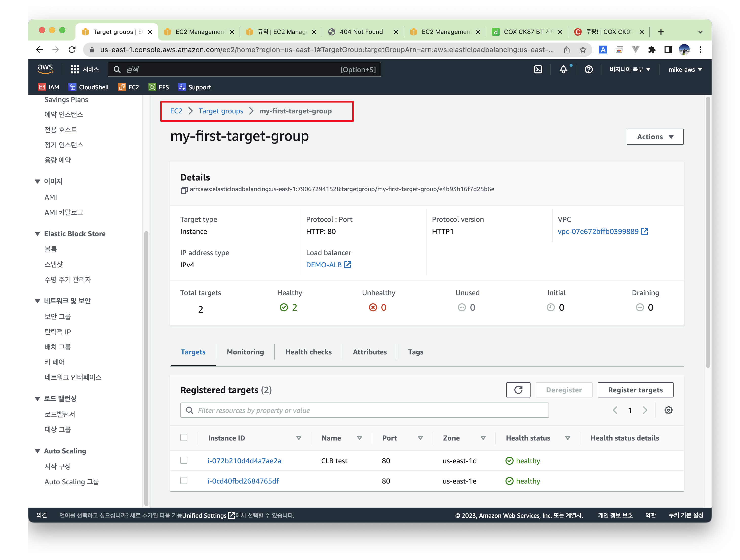Screen dimensions: 740x560
Task: Open the CloudShell terminal icon in the header
Action: [x=538, y=70]
